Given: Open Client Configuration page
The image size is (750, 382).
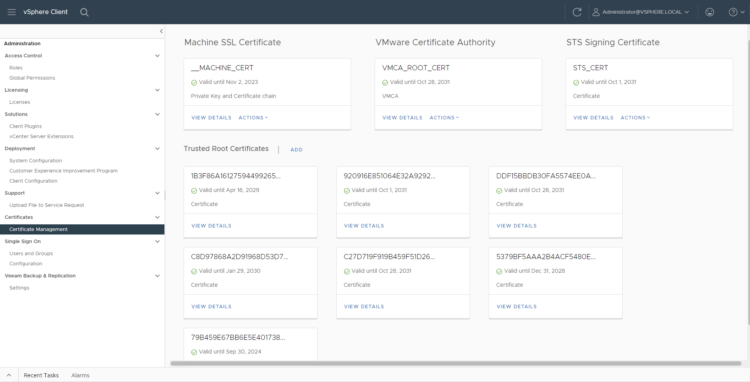Looking at the screenshot, I should pos(33,181).
